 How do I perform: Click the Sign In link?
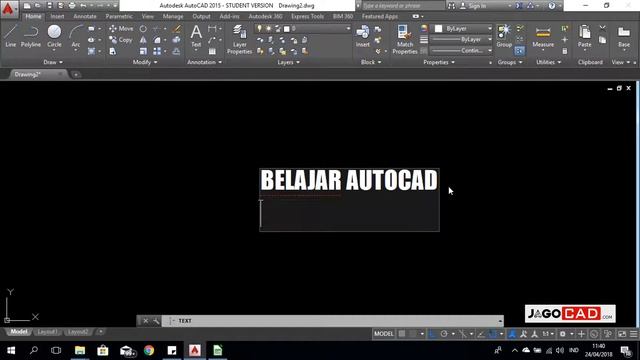(x=473, y=6)
